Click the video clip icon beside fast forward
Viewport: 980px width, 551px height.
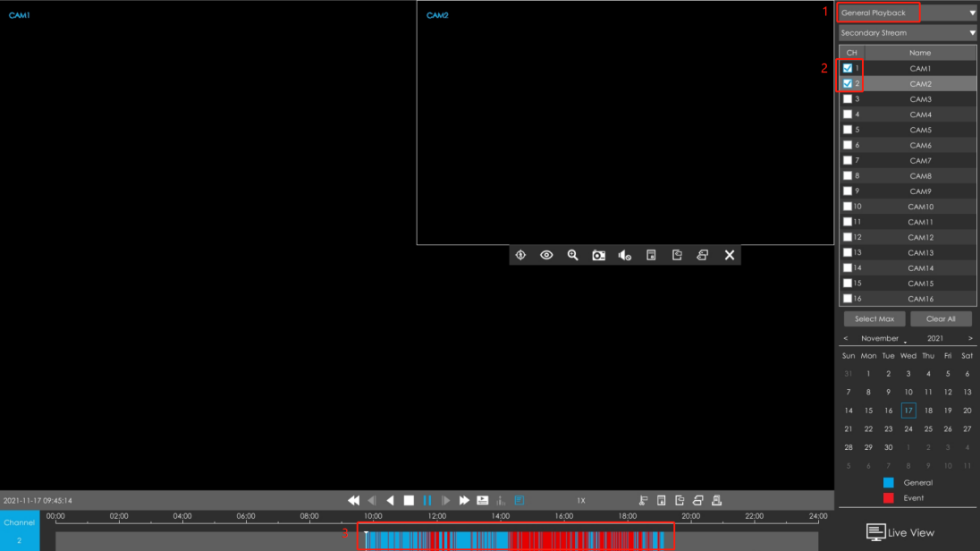(483, 500)
